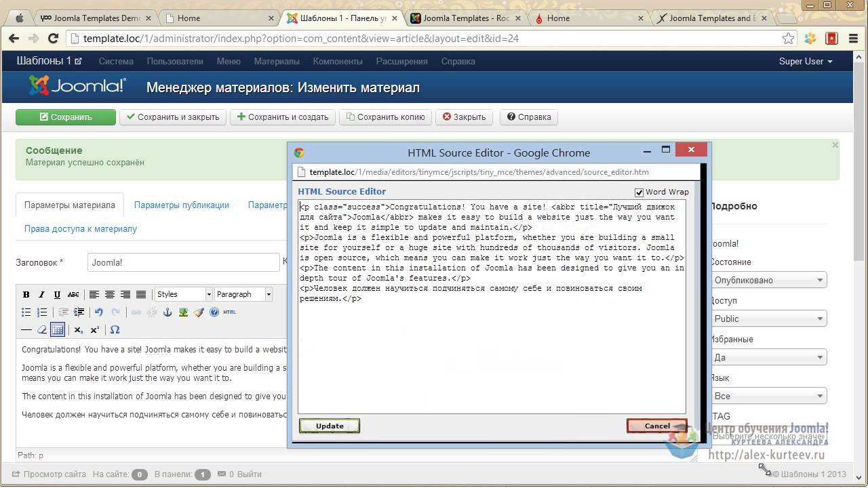The image size is (868, 488).
Task: Dismiss the Сообщение success alert
Action: 835,145
